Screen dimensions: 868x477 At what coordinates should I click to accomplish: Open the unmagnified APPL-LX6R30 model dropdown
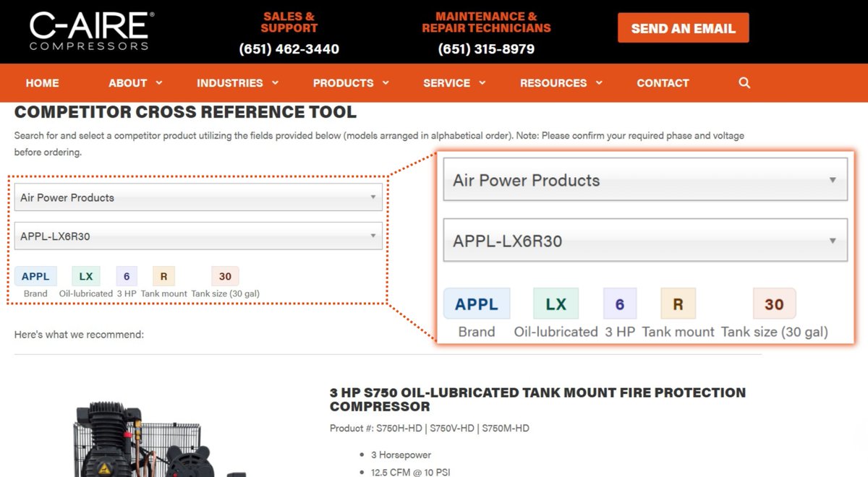pos(198,236)
